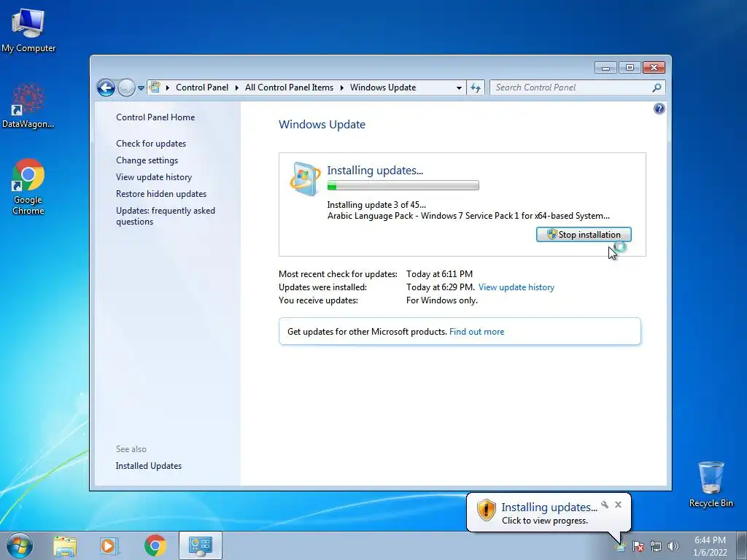Image resolution: width=747 pixels, height=560 pixels.
Task: Click Installing updates notification balloon
Action: pyautogui.click(x=549, y=513)
